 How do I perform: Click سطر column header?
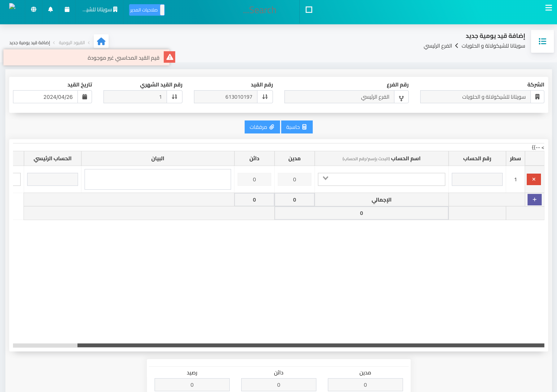pyautogui.click(x=515, y=158)
